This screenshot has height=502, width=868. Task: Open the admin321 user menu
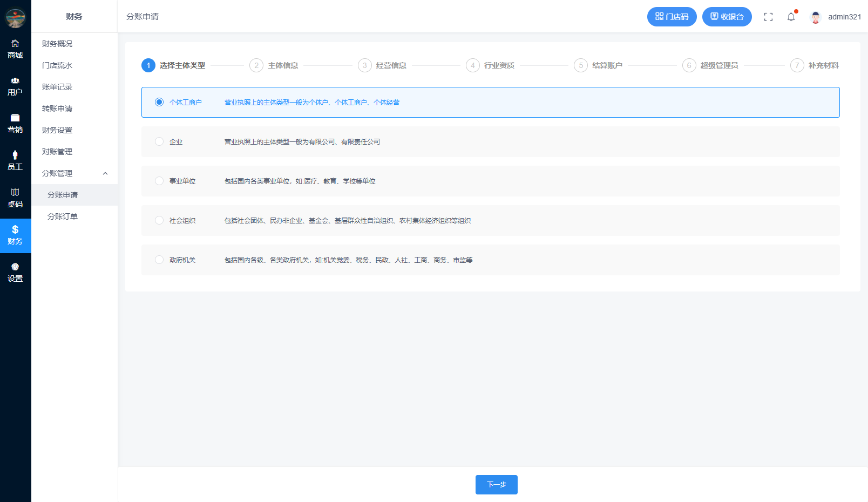(836, 17)
